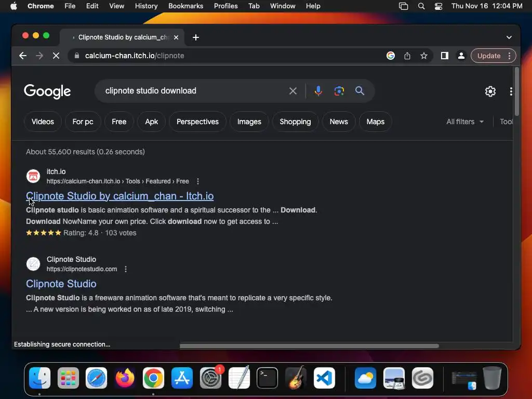Select the Maps filter chip

375,122
